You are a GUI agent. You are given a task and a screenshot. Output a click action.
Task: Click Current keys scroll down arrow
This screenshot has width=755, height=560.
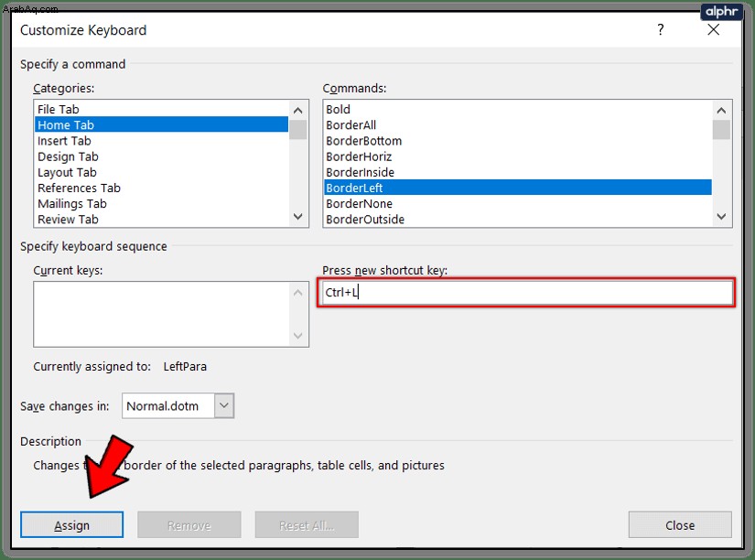(298, 336)
